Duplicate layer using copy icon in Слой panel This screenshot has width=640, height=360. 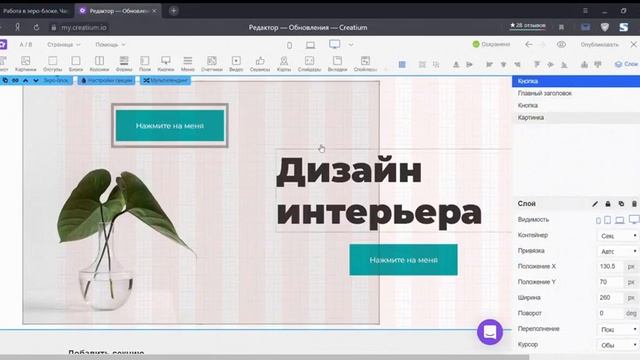(621, 204)
